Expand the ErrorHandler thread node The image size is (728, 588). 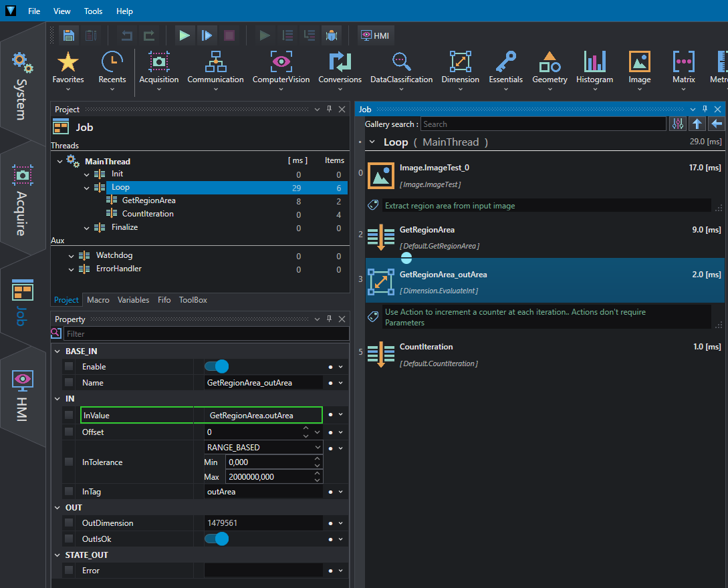coord(71,269)
